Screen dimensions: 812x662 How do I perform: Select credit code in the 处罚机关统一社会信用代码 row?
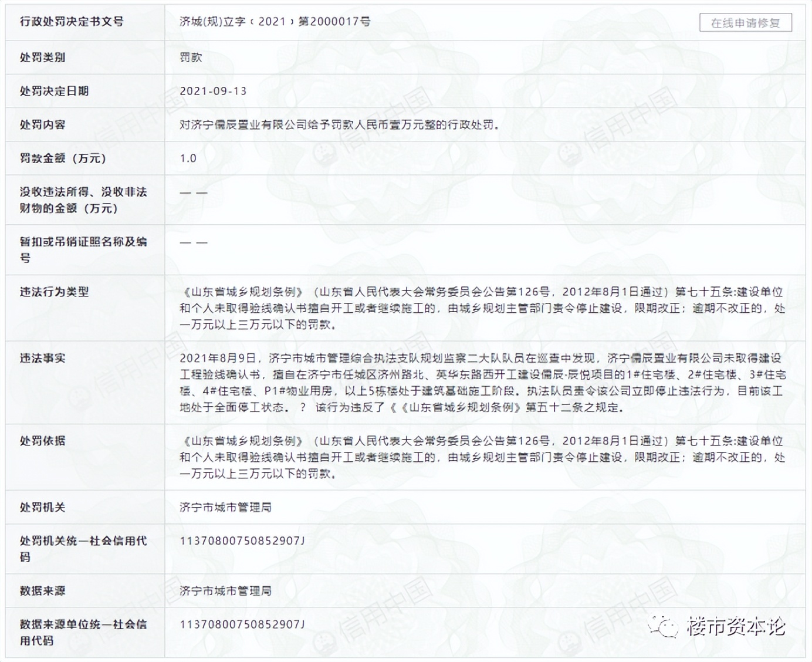[242, 541]
